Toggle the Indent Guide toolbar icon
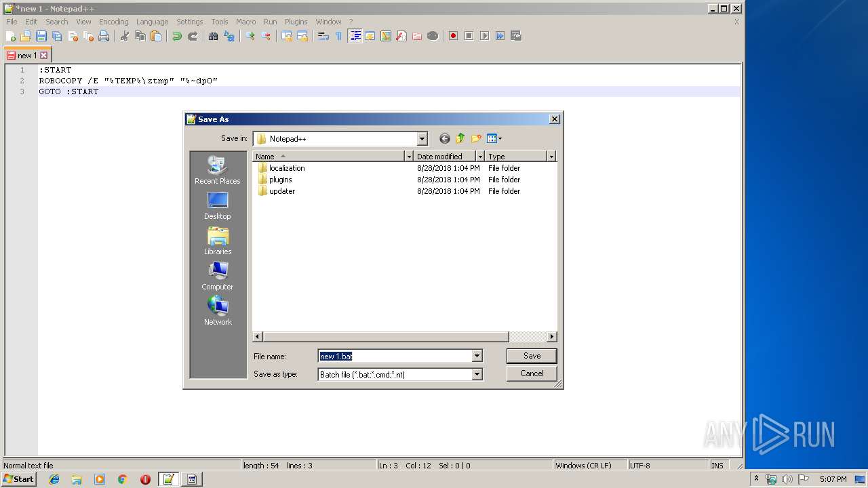868x488 pixels. pyautogui.click(x=355, y=36)
